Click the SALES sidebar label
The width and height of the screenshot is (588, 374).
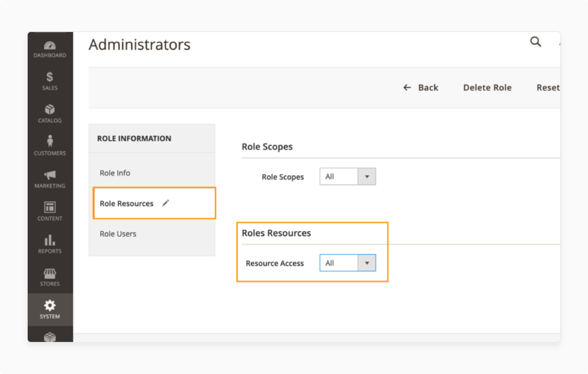coord(50,88)
